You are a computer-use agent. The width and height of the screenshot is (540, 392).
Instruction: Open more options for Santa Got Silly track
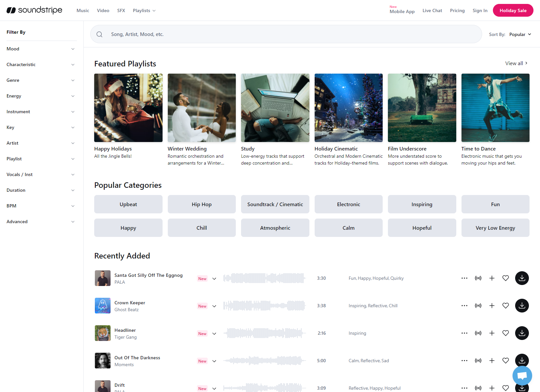tap(464, 278)
